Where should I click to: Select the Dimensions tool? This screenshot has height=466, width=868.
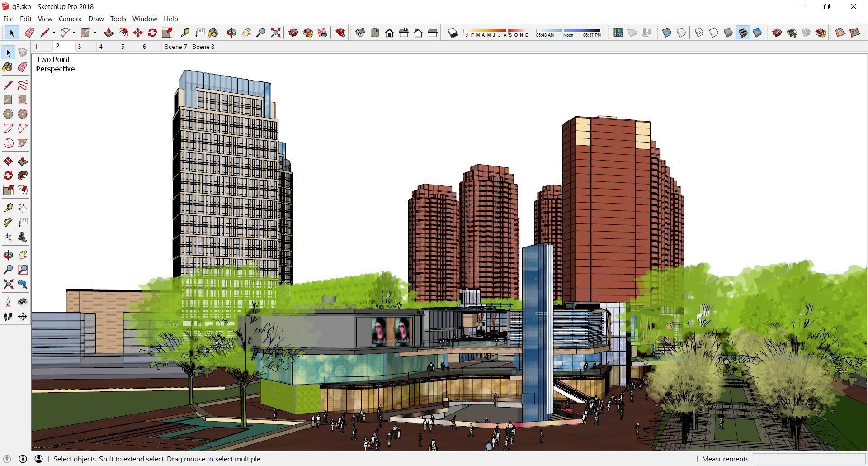point(23,208)
